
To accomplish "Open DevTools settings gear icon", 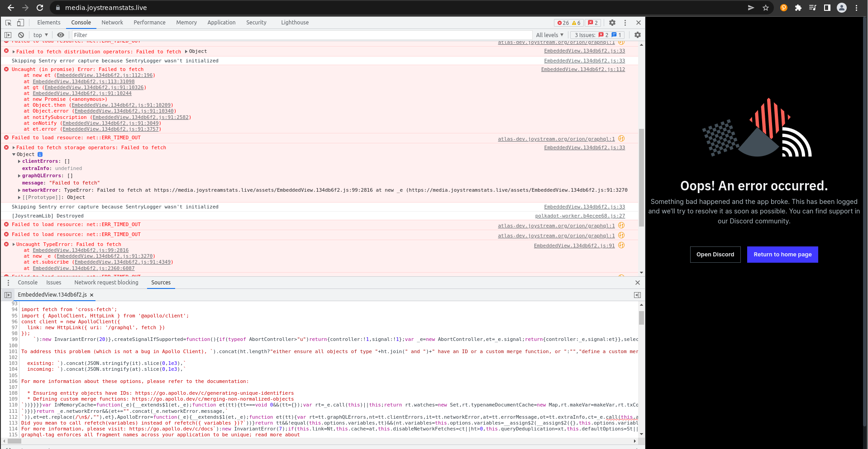I will [x=612, y=22].
